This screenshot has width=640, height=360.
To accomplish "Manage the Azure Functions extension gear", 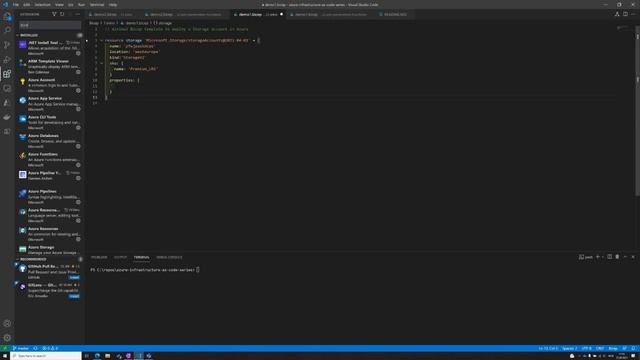I will pos(78,165).
